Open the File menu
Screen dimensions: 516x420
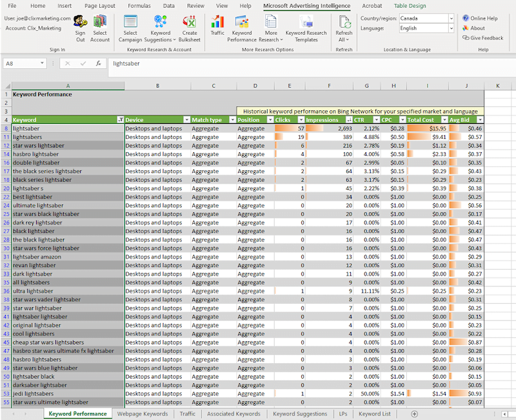click(12, 6)
